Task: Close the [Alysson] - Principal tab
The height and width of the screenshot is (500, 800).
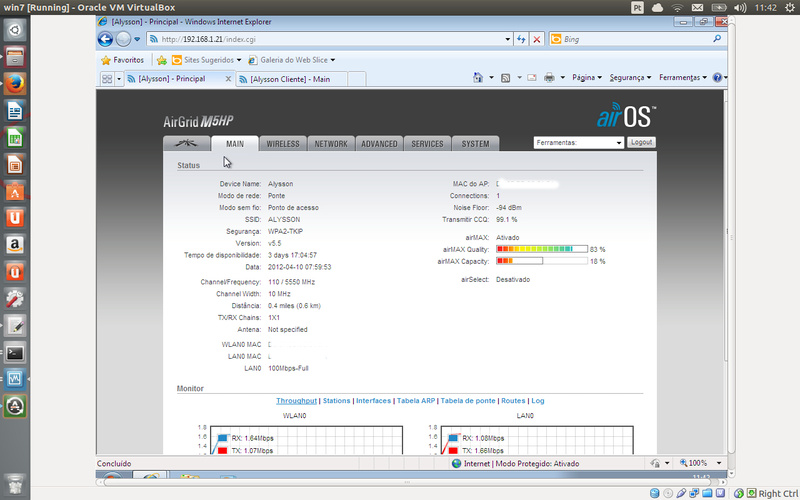Action: (x=228, y=79)
